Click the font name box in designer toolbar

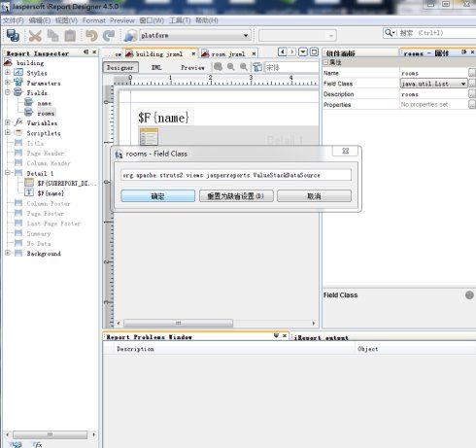tap(291, 67)
